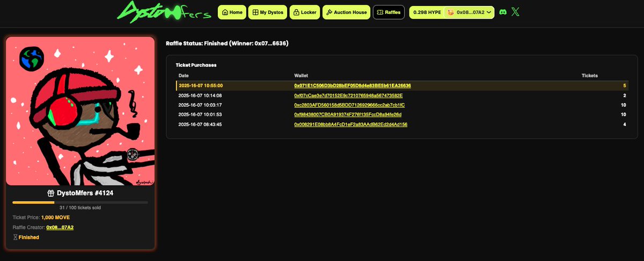Open the Locker section

click(304, 12)
